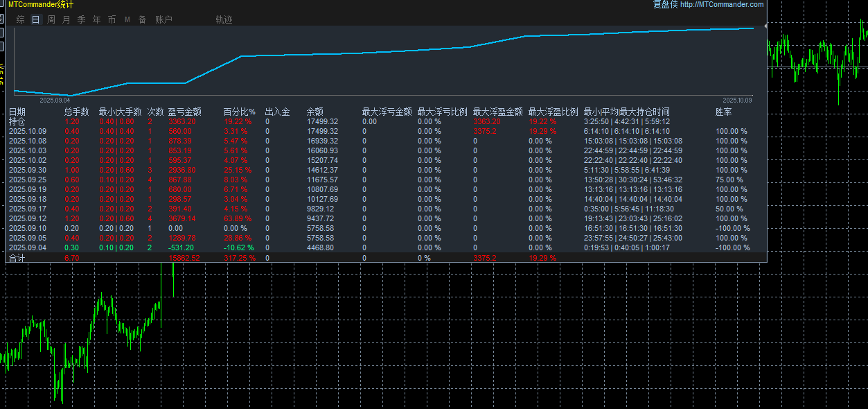Click the 6.70 total lots value
Image resolution: width=868 pixels, height=409 pixels.
click(71, 258)
